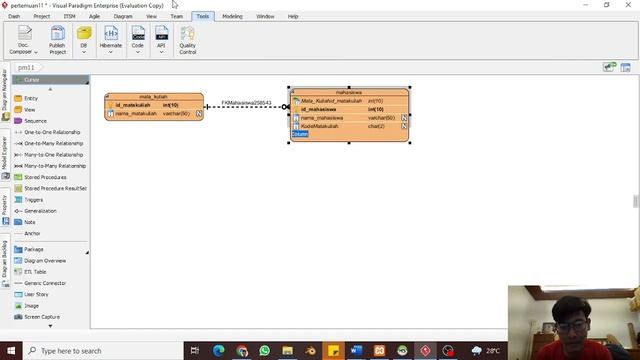Click the palette scroll-down arrow
640x360 pixels.
(x=50, y=326)
